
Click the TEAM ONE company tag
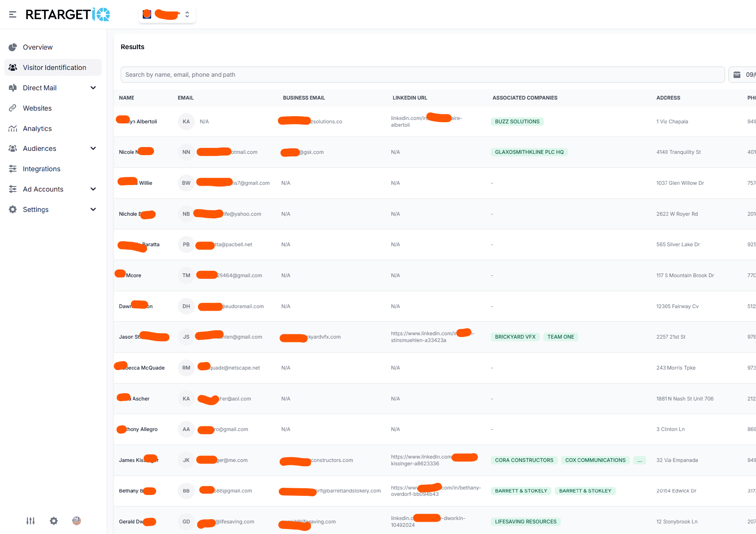coord(560,337)
